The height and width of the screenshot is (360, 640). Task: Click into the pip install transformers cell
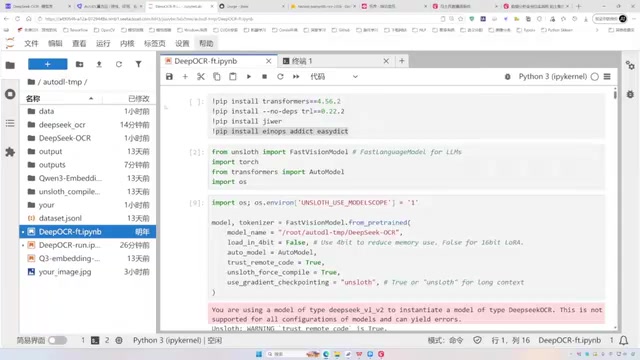point(406,116)
